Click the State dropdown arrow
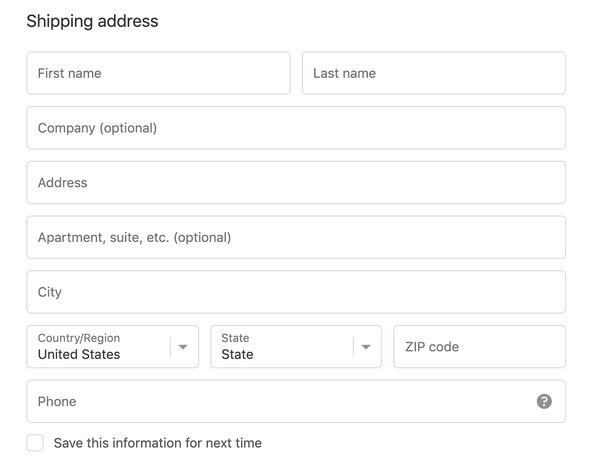Image resolution: width=600 pixels, height=465 pixels. point(367,347)
